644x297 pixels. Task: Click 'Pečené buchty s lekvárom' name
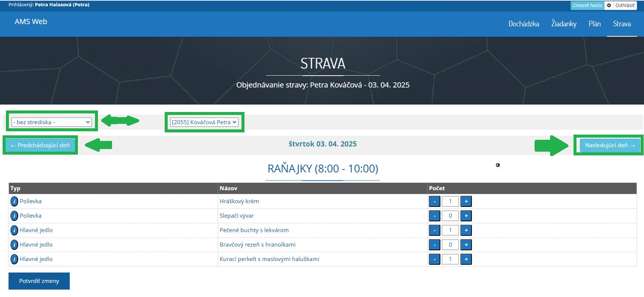coord(254,230)
